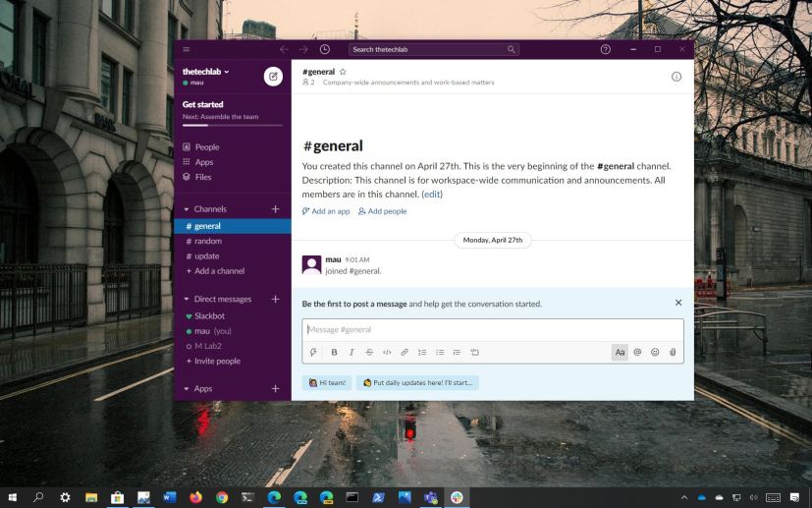Screen dimensions: 812x508
Task: Focus the Message #general input field
Action: pos(493,330)
